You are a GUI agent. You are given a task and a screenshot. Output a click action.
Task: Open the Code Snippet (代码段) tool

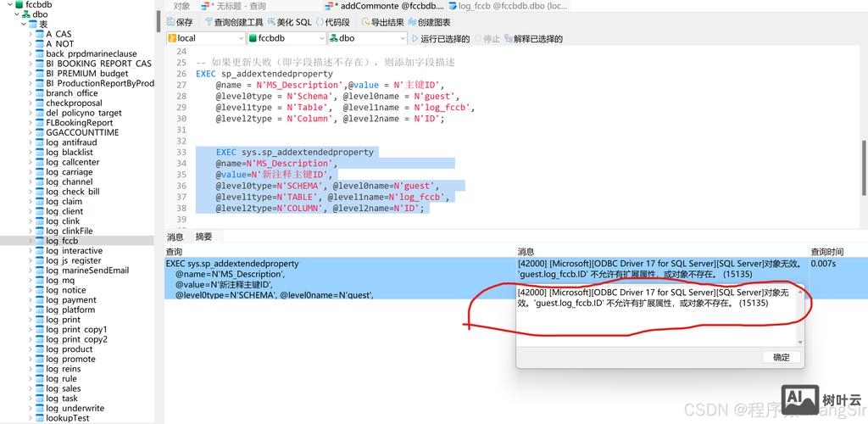tap(333, 22)
